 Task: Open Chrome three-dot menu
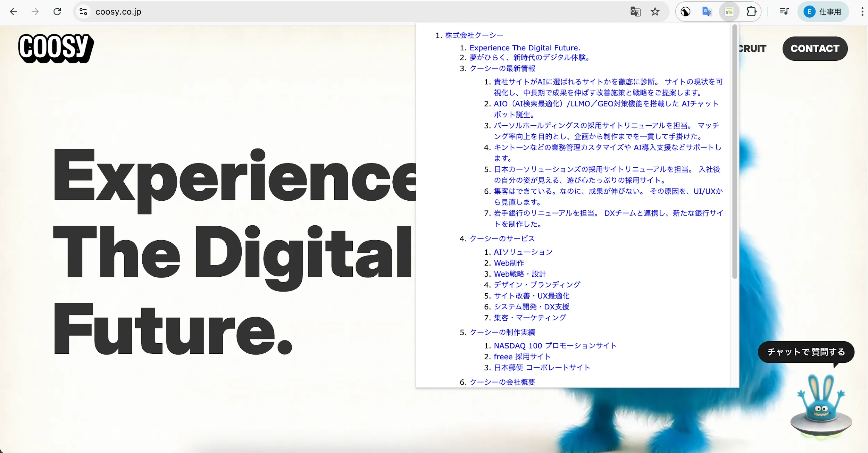[x=862, y=11]
